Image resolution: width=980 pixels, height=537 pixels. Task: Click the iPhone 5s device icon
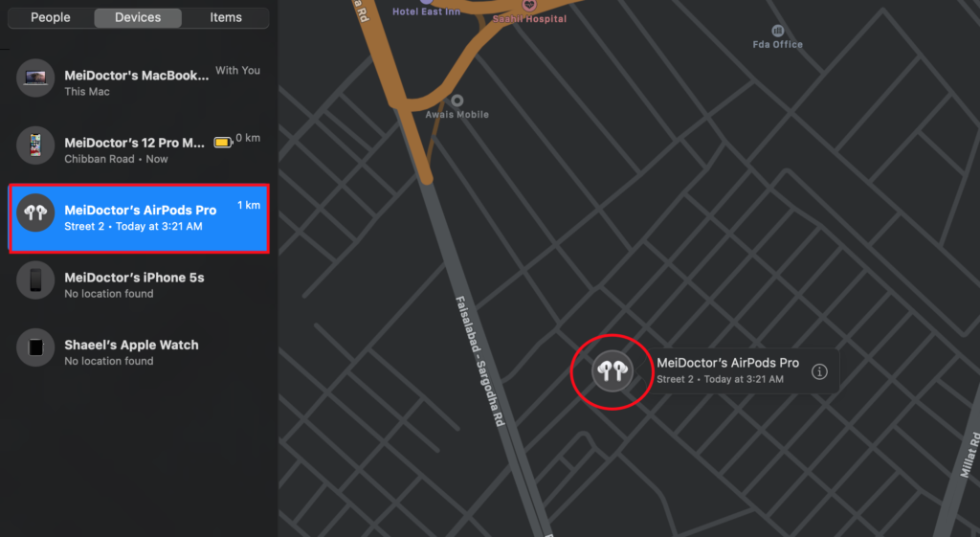pos(35,280)
